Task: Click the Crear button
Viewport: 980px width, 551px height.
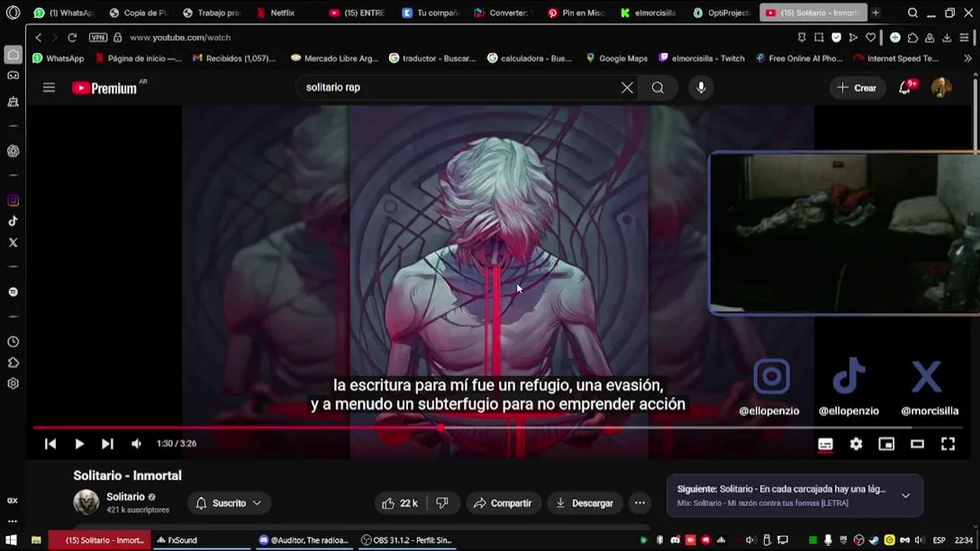Action: 857,87
